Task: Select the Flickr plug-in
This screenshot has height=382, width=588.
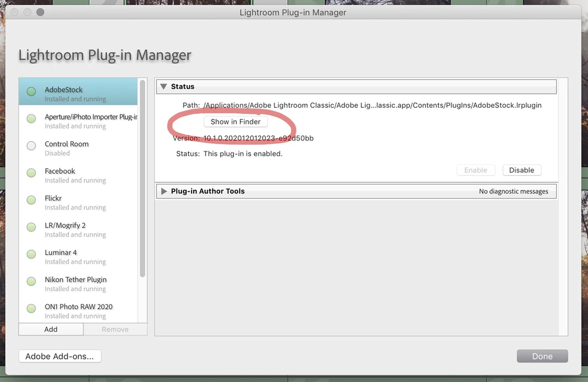Action: (78, 200)
